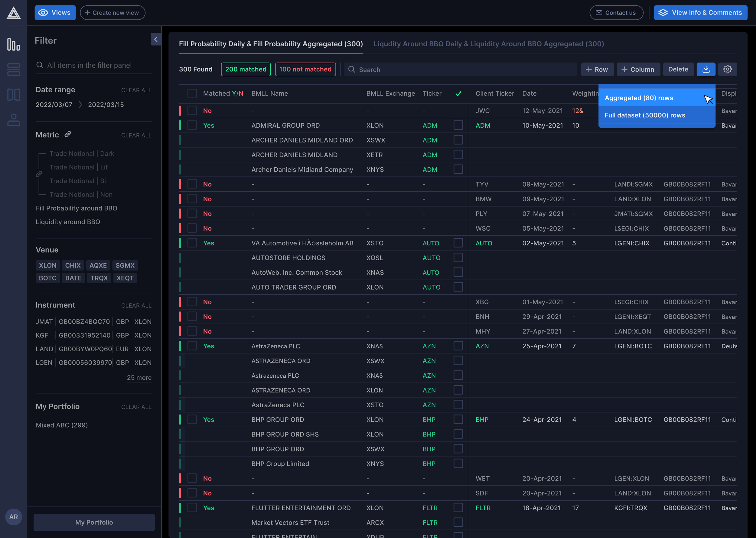Image resolution: width=756 pixels, height=538 pixels.
Task: Toggle the select-all header checkbox
Action: [192, 93]
